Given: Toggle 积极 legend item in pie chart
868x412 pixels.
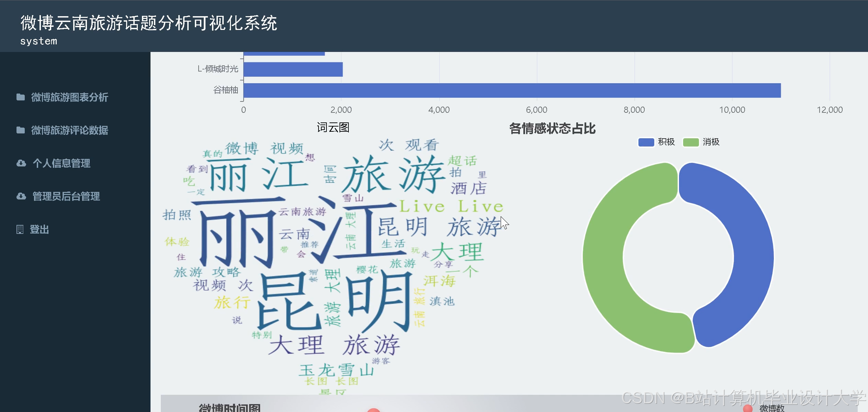Looking at the screenshot, I should pos(666,142).
